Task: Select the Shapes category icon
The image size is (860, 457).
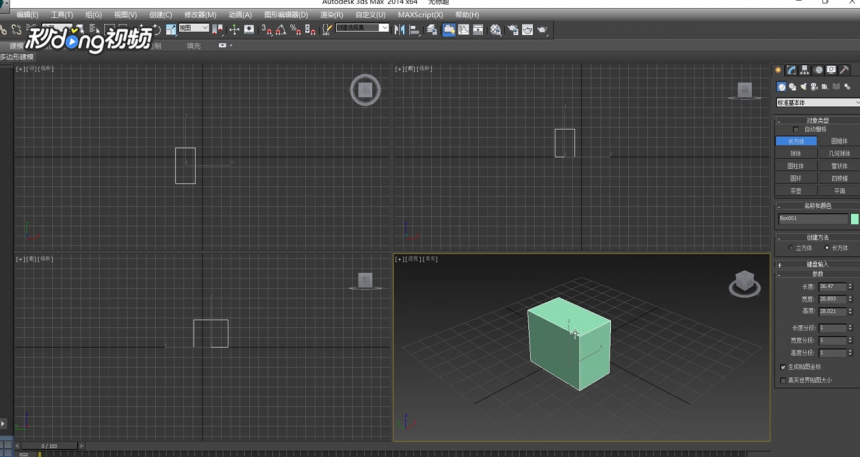Action: tap(793, 87)
